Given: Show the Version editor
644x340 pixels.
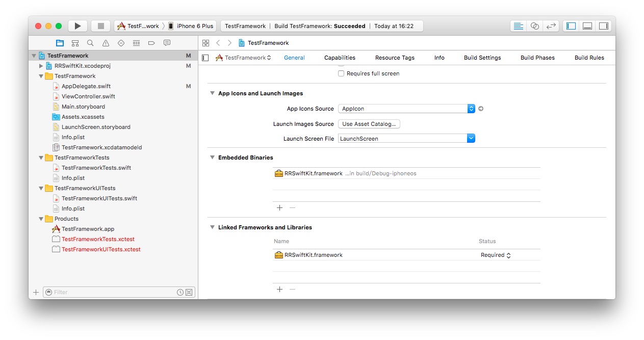Looking at the screenshot, I should 551,26.
